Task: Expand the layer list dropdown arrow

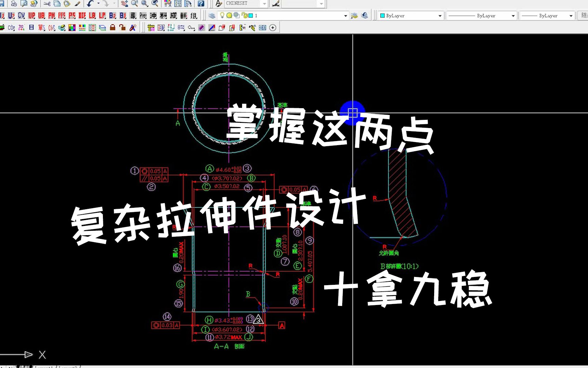Action: (x=345, y=16)
